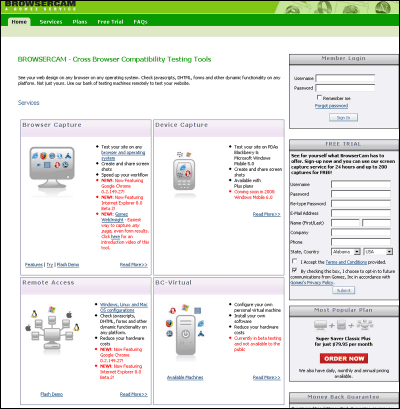Open the Home tab
The height and width of the screenshot is (409, 400).
point(19,22)
